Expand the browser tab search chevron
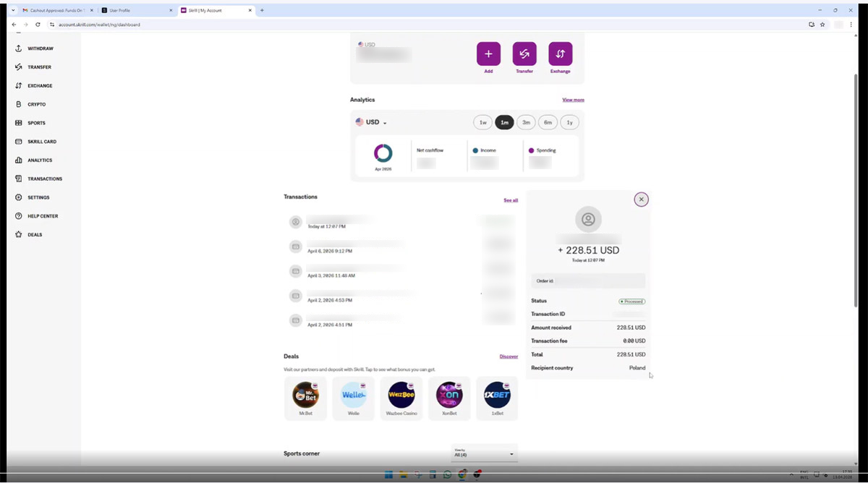 pyautogui.click(x=13, y=10)
